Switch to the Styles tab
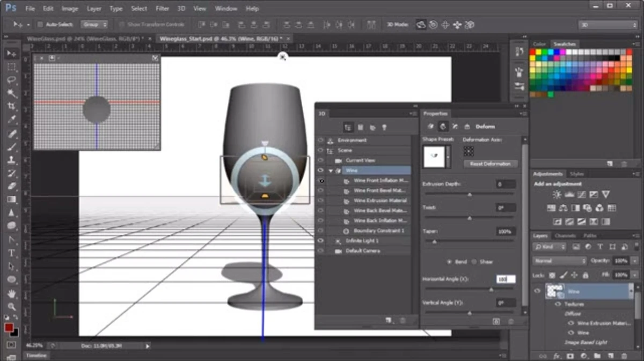Viewport: 644px width, 362px height. tap(576, 174)
